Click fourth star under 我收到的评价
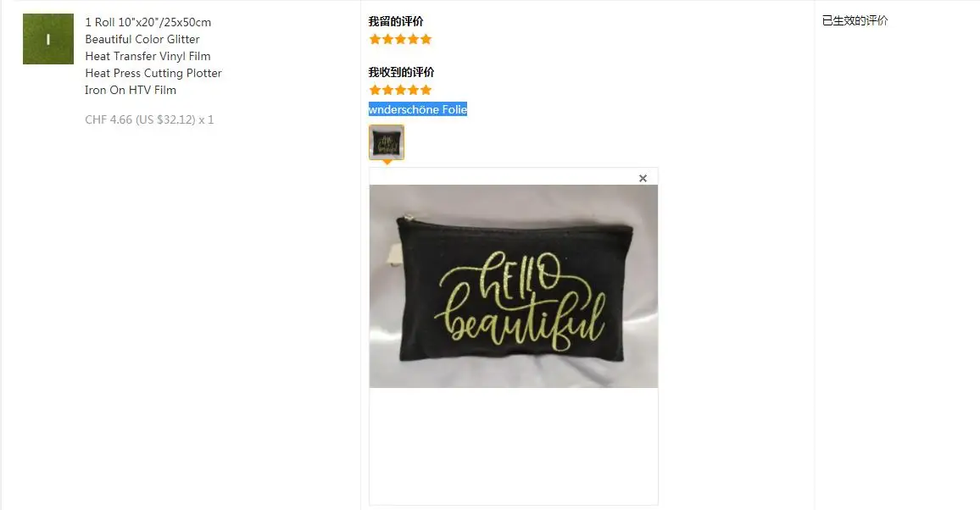The image size is (980, 510). click(413, 90)
